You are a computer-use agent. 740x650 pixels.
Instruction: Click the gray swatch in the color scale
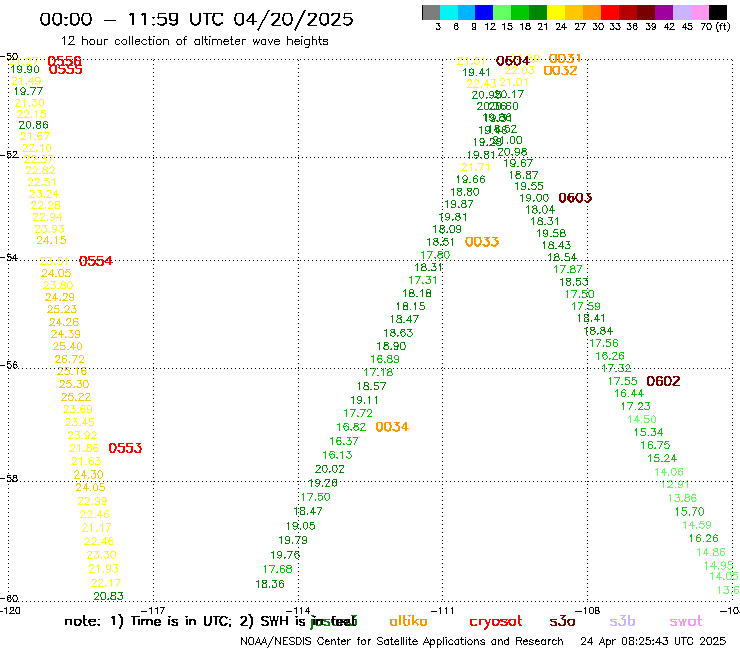coord(431,12)
